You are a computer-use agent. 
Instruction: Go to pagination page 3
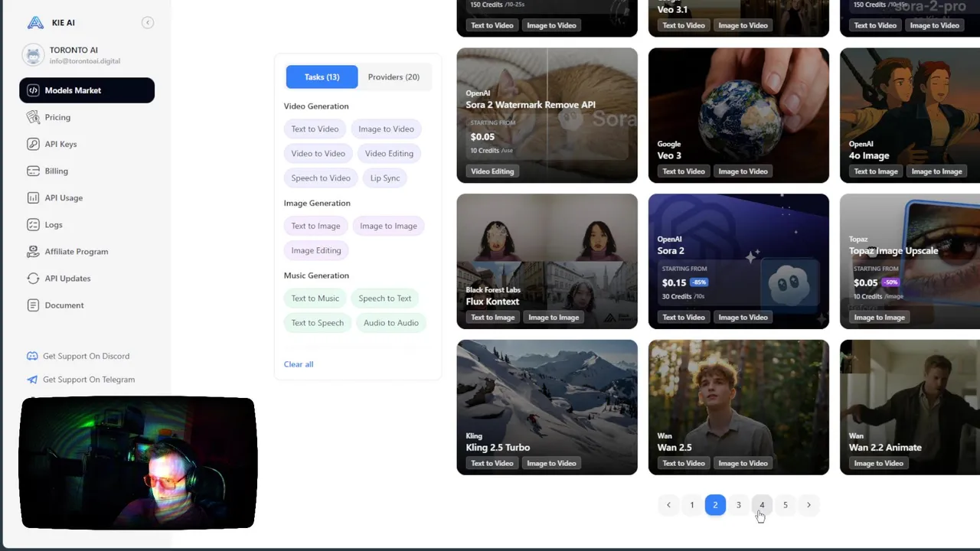click(739, 505)
